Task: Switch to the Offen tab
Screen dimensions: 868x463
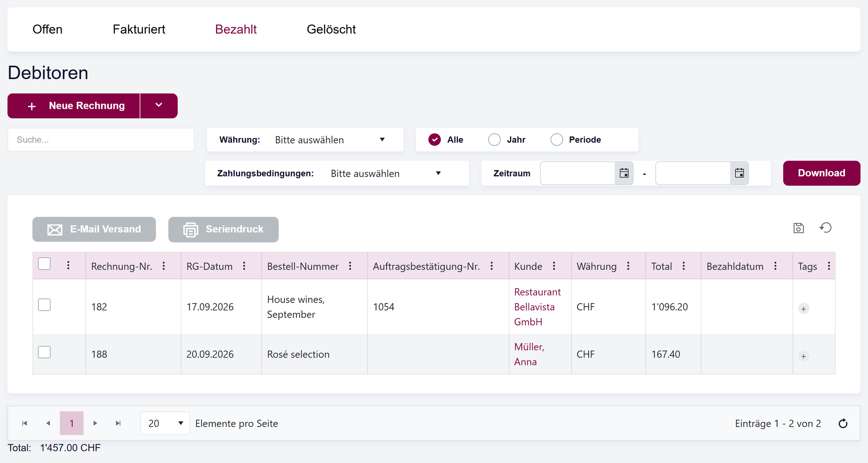Action: [x=47, y=29]
